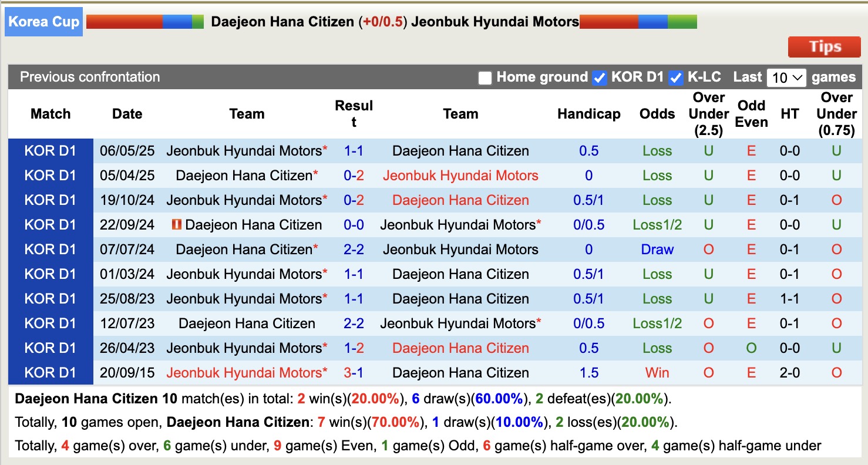Uncheck the KOR D1 filter checkbox
The width and height of the screenshot is (868, 465).
(600, 77)
